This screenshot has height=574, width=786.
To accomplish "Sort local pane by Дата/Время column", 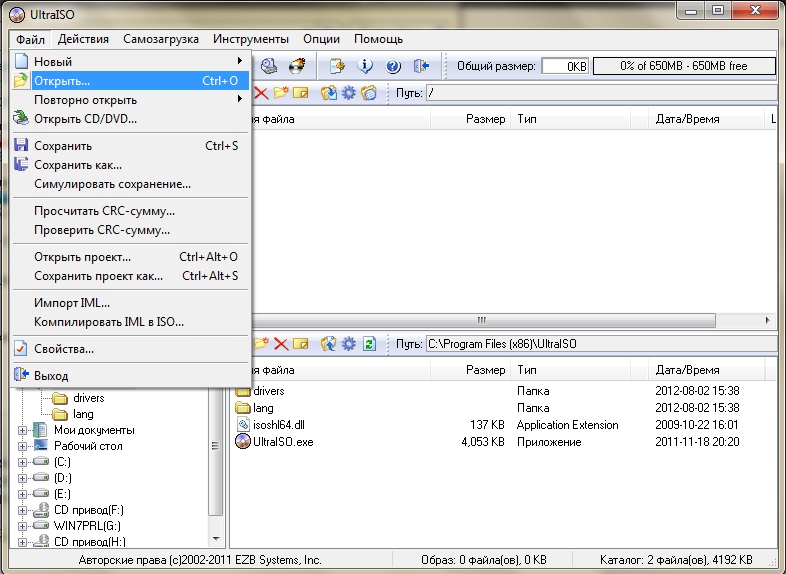I will [706, 370].
